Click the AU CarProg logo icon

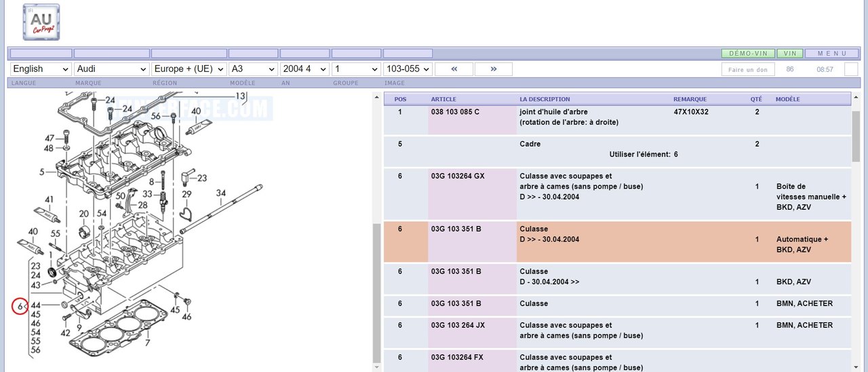(41, 22)
